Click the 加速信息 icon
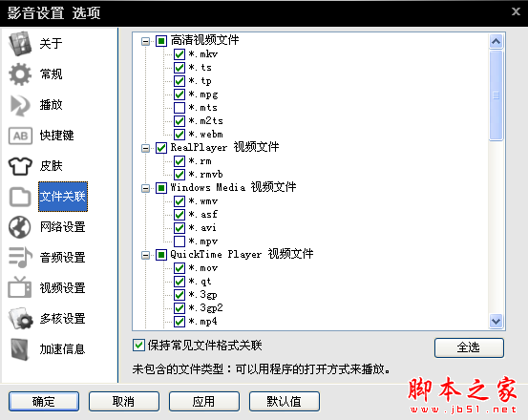Image resolution: width=528 pixels, height=420 pixels. [x=20, y=349]
